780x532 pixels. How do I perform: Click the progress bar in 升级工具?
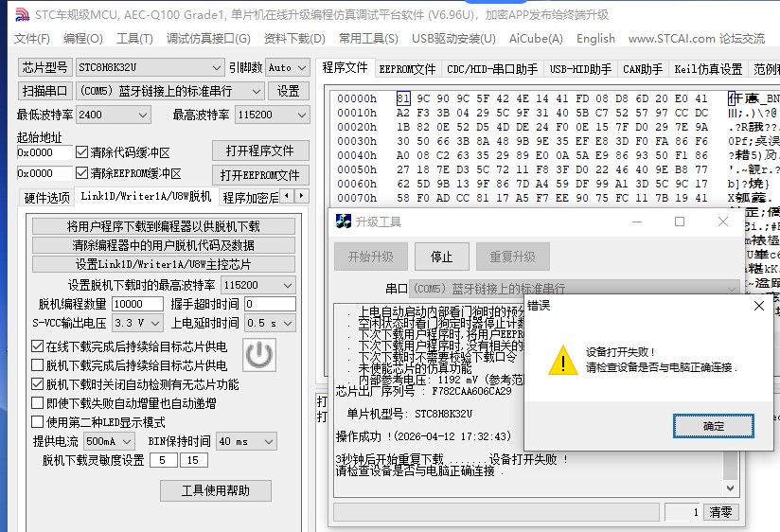496,512
